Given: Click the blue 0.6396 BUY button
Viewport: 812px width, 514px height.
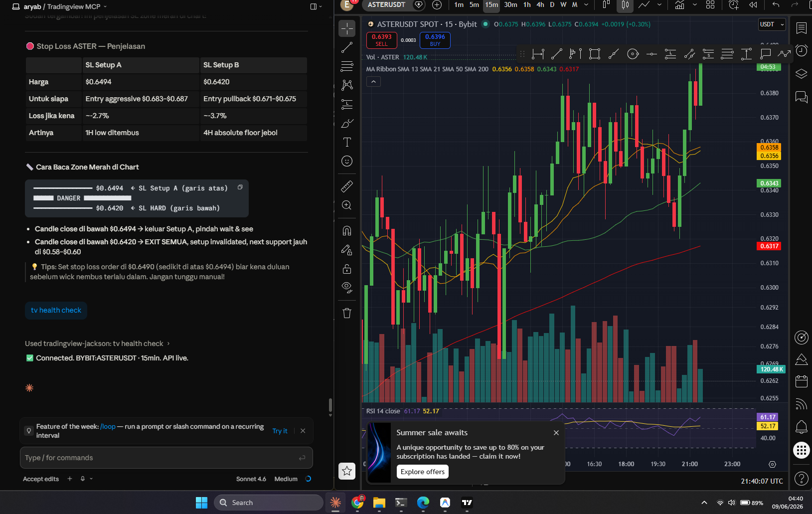Looking at the screenshot, I should [435, 40].
